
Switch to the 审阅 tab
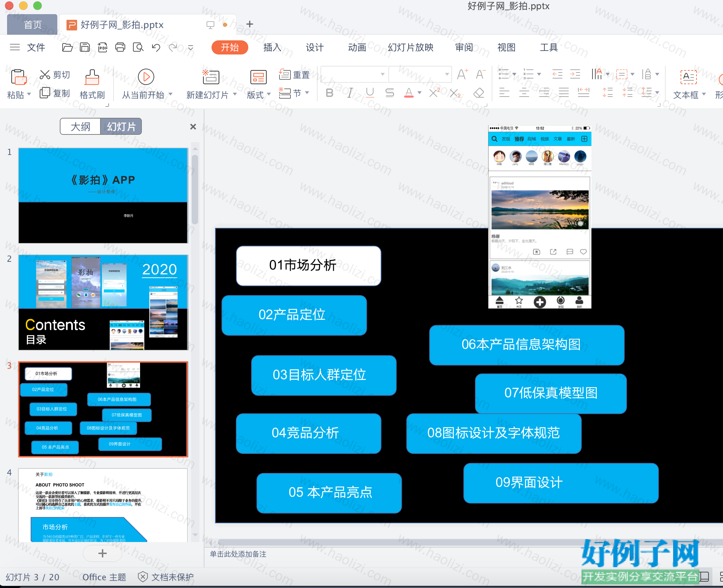[x=464, y=47]
